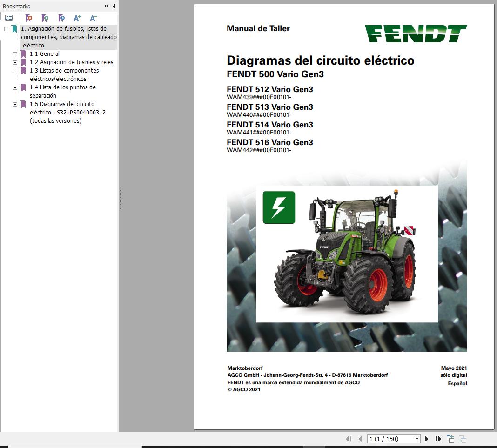The image size is (497, 448).
Task: Expand the 1.3 Listas de componentes bookmark
Action: click(15, 71)
